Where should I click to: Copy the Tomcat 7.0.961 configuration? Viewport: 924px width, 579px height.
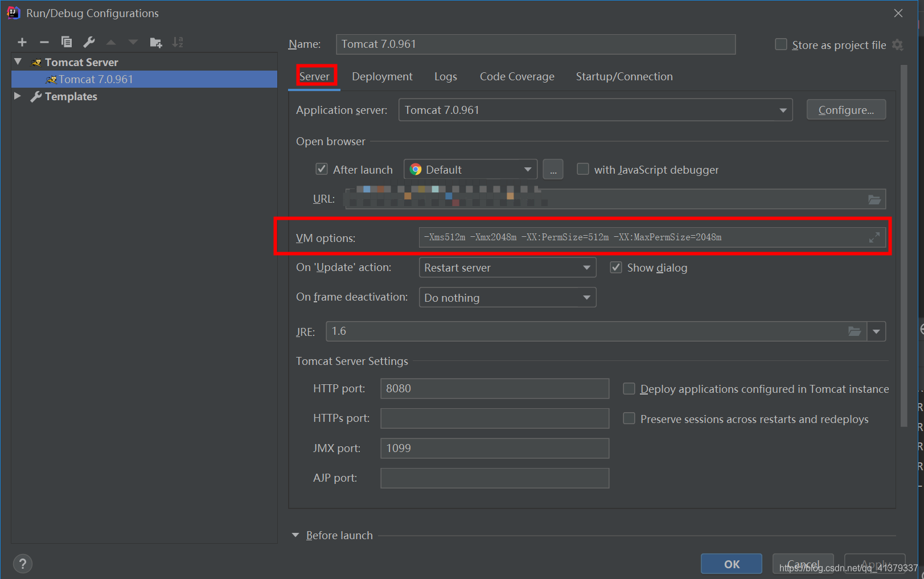66,42
